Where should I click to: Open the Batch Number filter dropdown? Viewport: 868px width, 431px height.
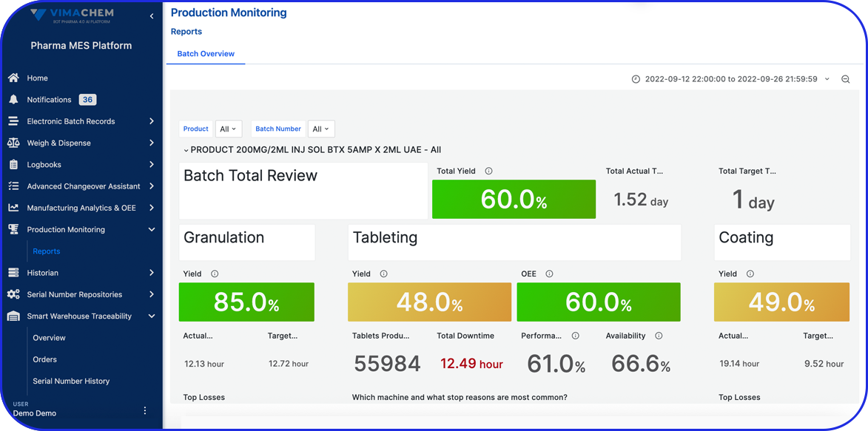(x=320, y=129)
